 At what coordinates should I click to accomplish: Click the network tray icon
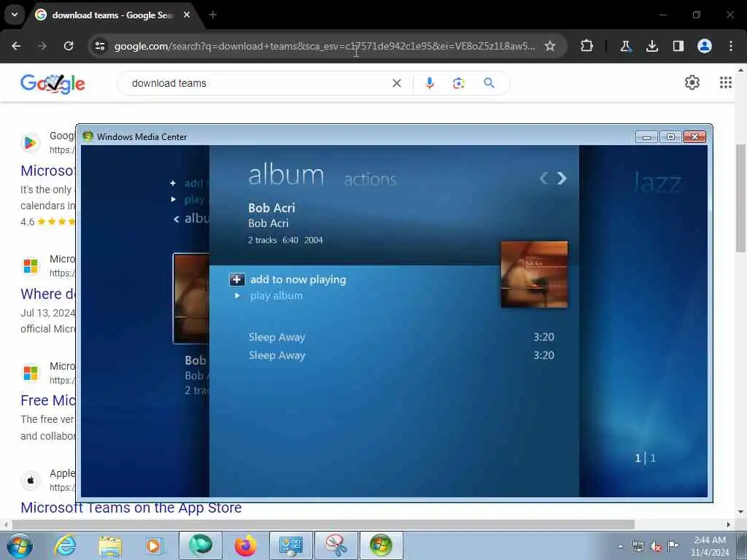click(638, 546)
